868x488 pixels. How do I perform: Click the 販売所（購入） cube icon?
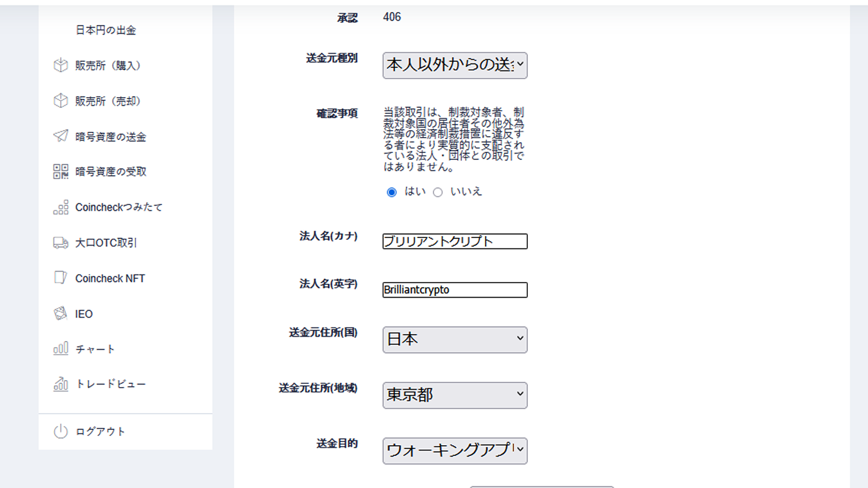click(x=61, y=66)
